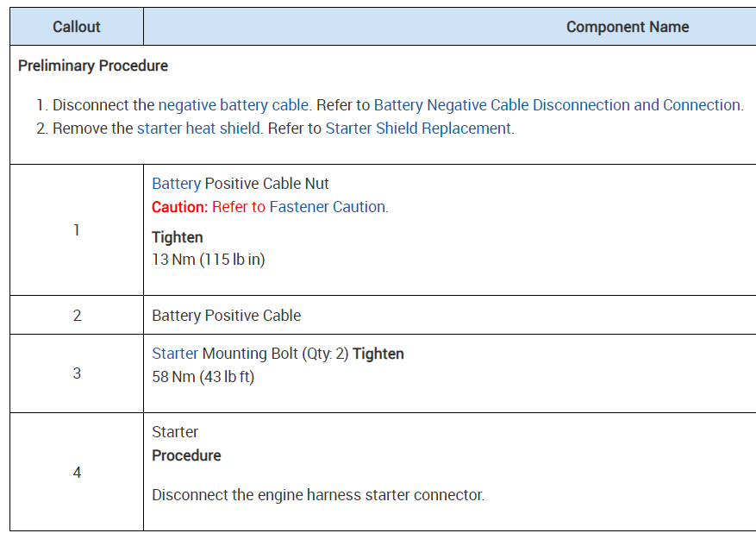Click the "Preliminary Procedure" heading

93,66
